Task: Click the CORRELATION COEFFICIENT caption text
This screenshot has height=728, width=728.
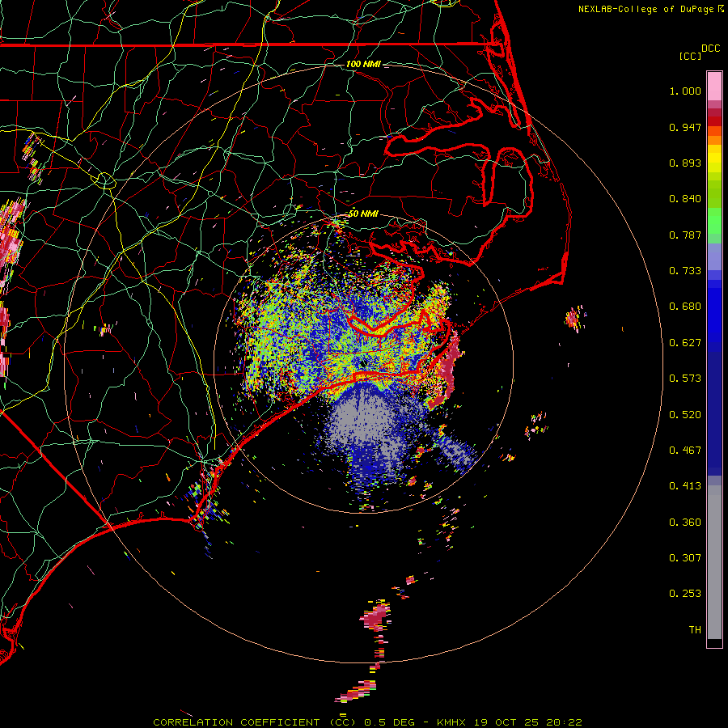Action: [x=236, y=722]
